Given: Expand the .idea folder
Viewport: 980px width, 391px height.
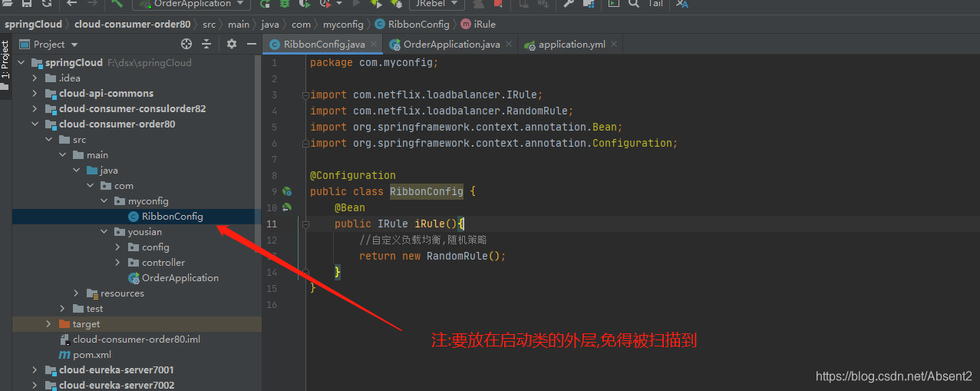Looking at the screenshot, I should 35,78.
